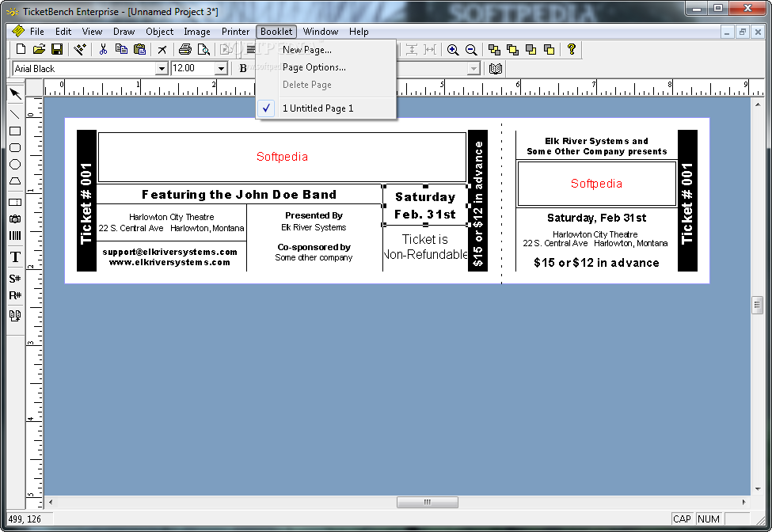Screen dimensions: 772x532
Task: Click the horizontal scrollbar thumb
Action: [x=428, y=502]
